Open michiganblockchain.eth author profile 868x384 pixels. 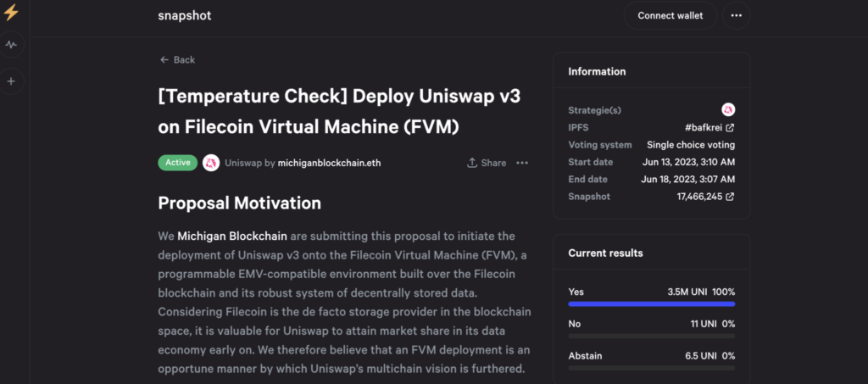point(329,163)
